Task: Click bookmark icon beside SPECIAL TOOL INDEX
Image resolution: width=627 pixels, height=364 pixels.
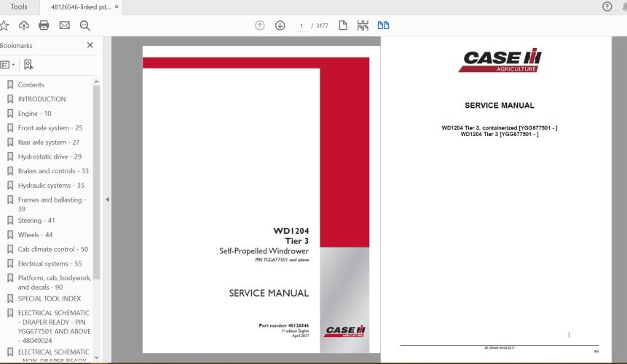Action: 10,298
